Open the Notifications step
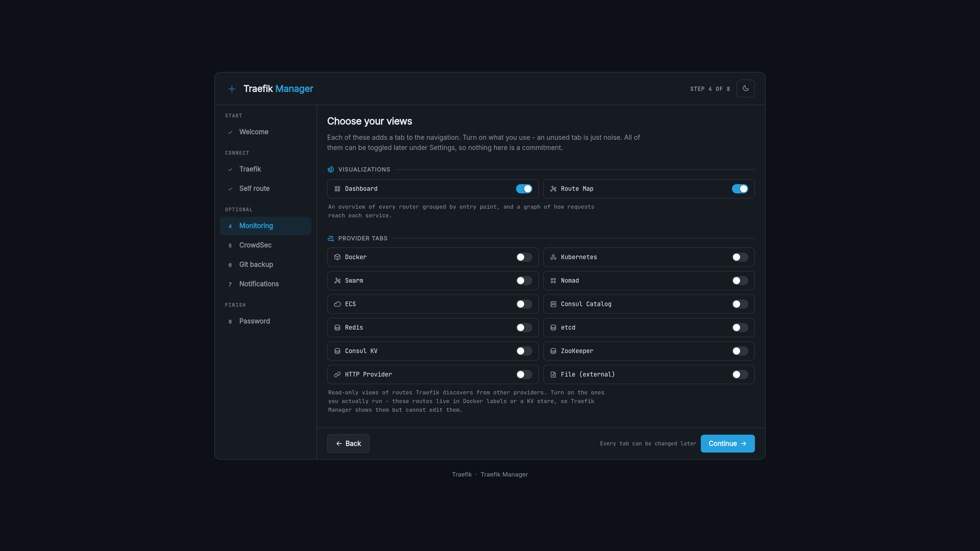The height and width of the screenshot is (551, 980). (265, 284)
